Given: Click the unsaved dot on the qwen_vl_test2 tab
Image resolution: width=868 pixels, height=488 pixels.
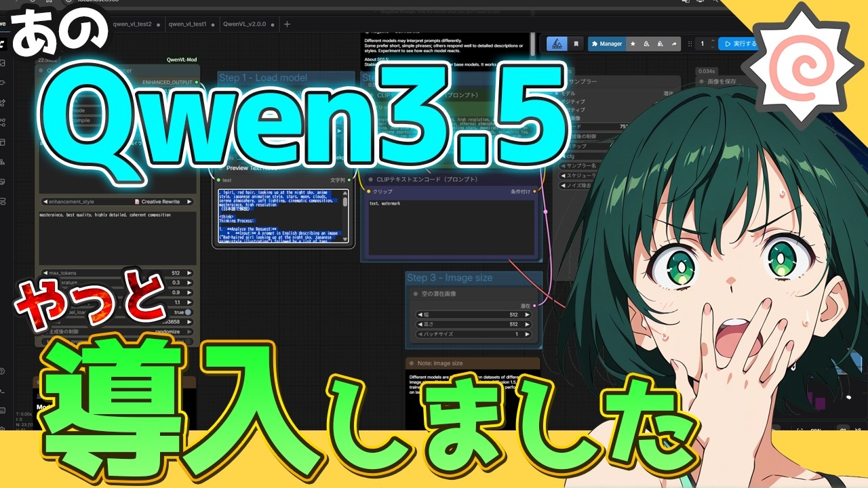Looking at the screenshot, I should pyautogui.click(x=158, y=24).
